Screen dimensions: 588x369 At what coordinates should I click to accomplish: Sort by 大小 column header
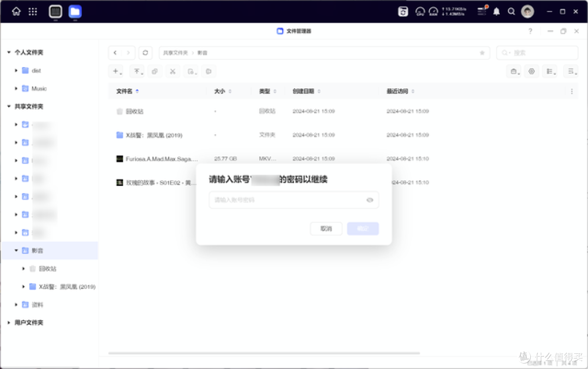(x=219, y=91)
